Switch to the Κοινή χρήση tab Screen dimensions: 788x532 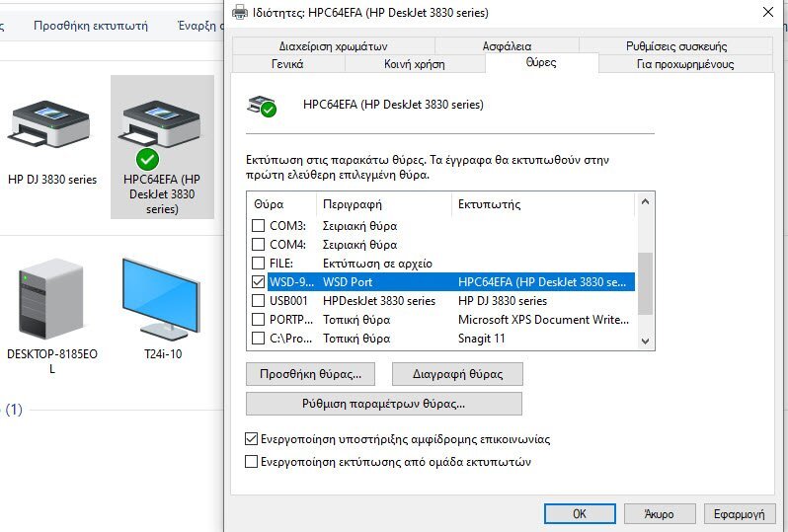tap(415, 64)
